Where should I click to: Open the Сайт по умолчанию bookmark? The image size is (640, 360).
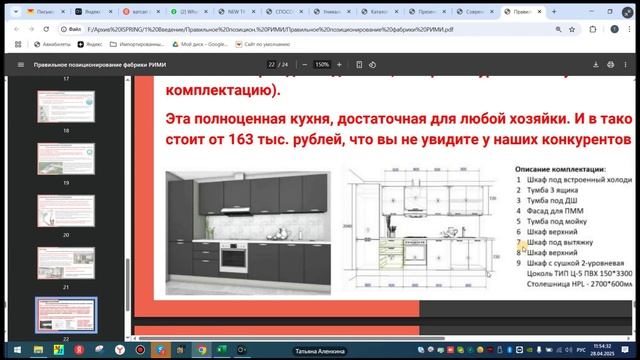pos(262,44)
